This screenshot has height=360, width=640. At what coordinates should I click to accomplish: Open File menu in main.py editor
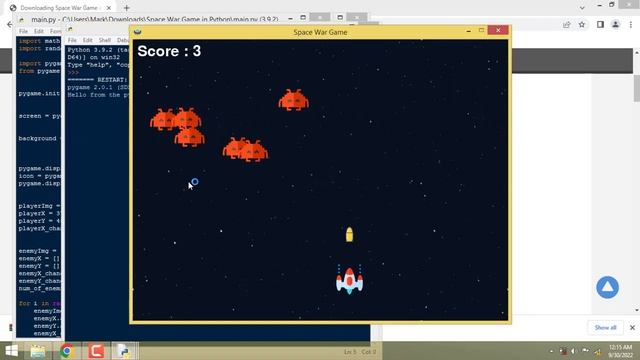(23, 31)
